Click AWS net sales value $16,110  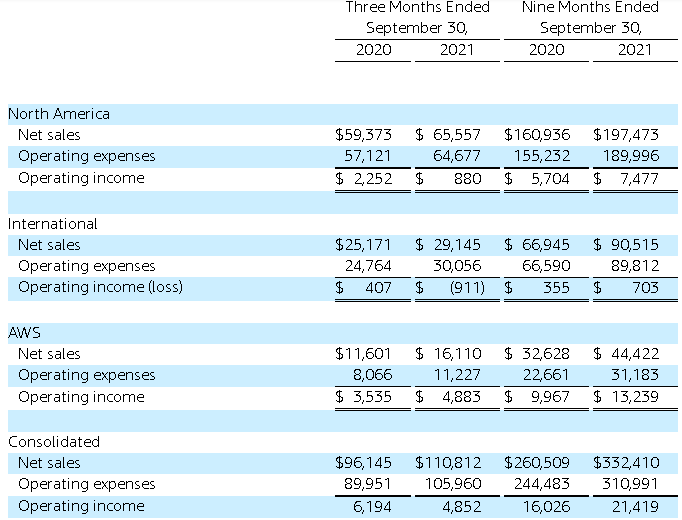448,353
